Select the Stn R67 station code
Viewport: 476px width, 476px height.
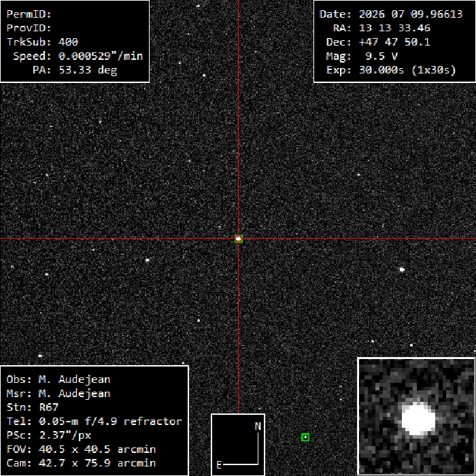click(48, 407)
